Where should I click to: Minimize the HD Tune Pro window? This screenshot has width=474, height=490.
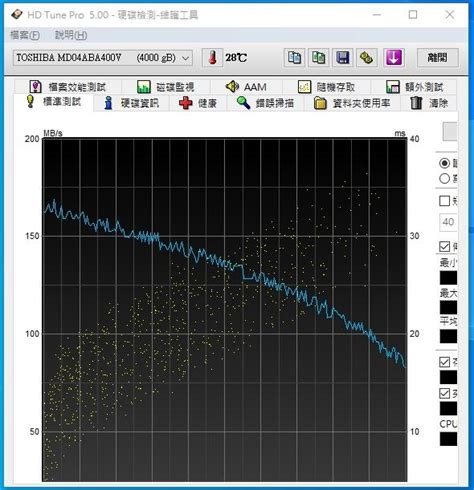pos(377,15)
